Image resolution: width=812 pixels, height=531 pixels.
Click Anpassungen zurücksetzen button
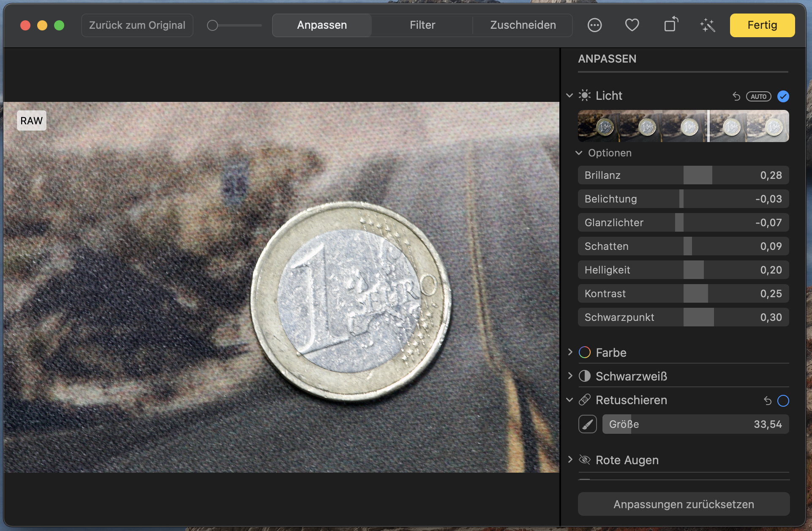click(683, 504)
